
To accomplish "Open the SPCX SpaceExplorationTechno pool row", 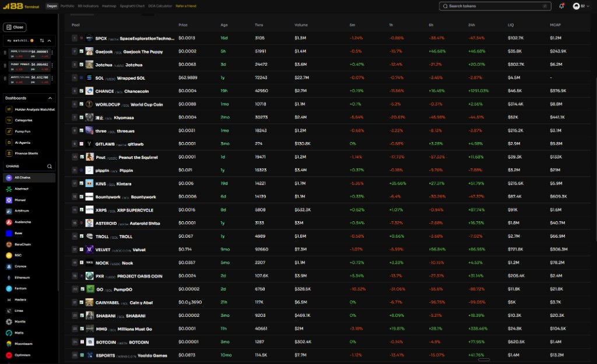I will click(x=328, y=38).
